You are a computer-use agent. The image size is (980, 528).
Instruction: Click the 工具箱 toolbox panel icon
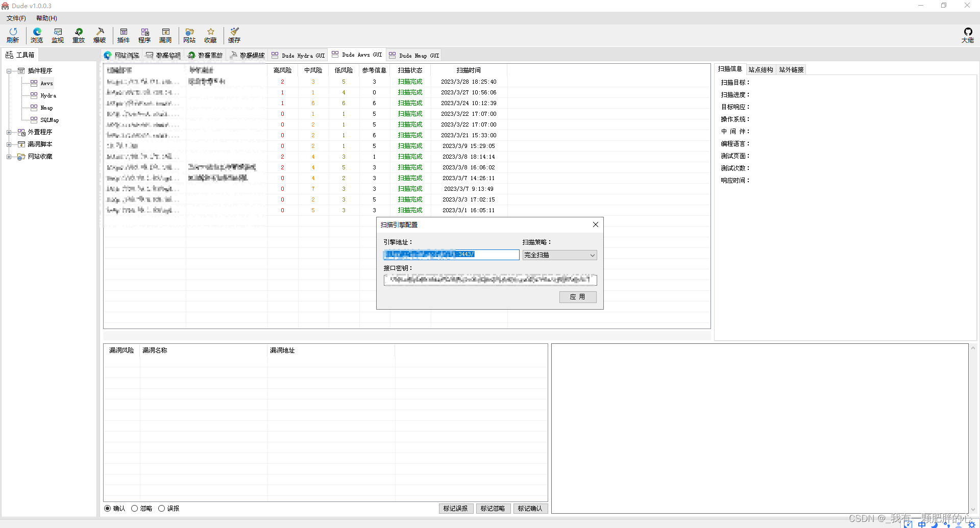[x=9, y=55]
